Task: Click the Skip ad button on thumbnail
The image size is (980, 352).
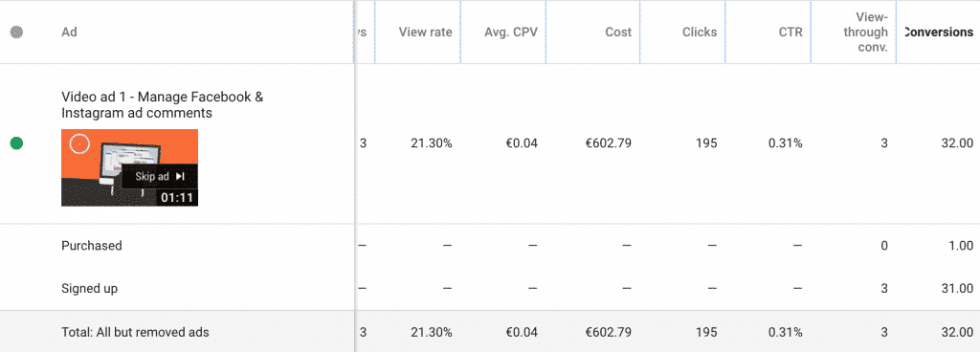Action: (160, 177)
